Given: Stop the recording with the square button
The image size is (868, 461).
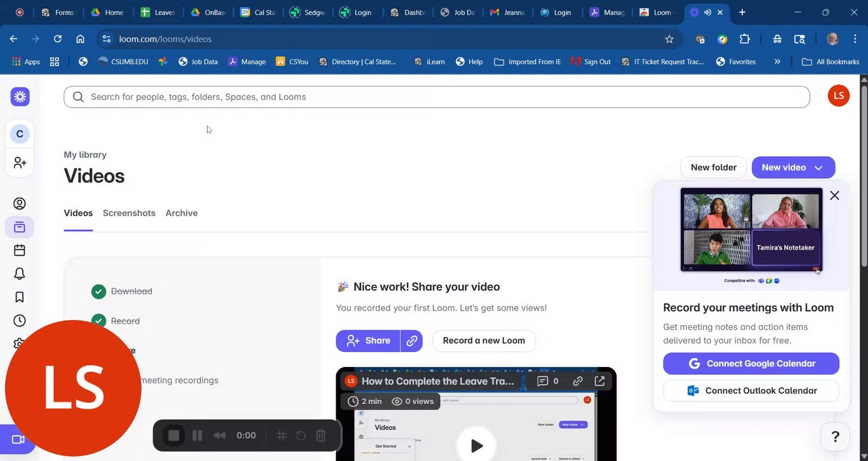Looking at the screenshot, I should [x=174, y=435].
